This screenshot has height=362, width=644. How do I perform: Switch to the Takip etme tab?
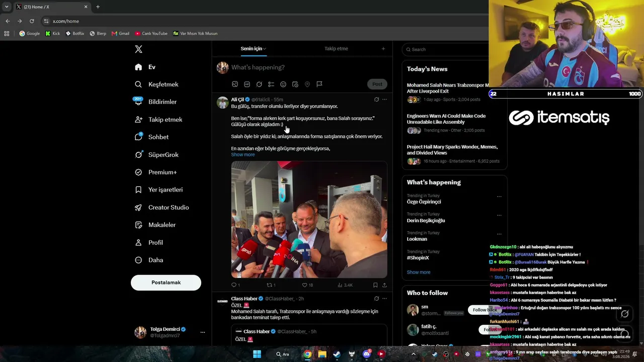click(x=336, y=49)
